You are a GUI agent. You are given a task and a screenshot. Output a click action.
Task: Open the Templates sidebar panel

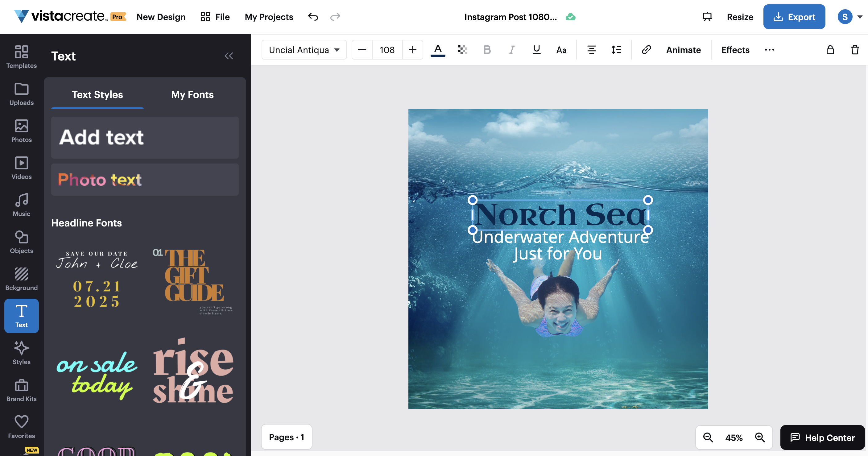coord(22,57)
